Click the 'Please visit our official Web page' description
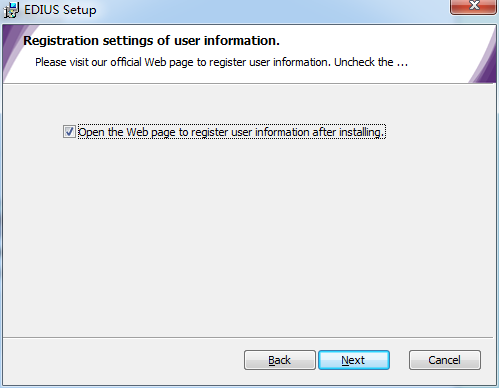 pyautogui.click(x=221, y=62)
